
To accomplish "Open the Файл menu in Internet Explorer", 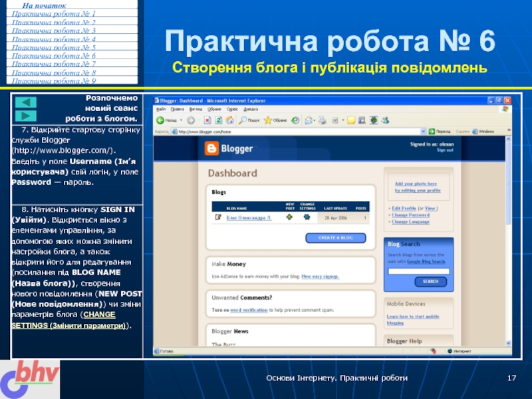I will (160, 108).
